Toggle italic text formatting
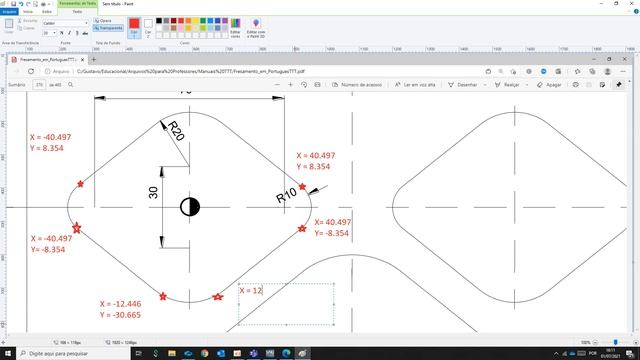640x360 pixels. coord(69,33)
